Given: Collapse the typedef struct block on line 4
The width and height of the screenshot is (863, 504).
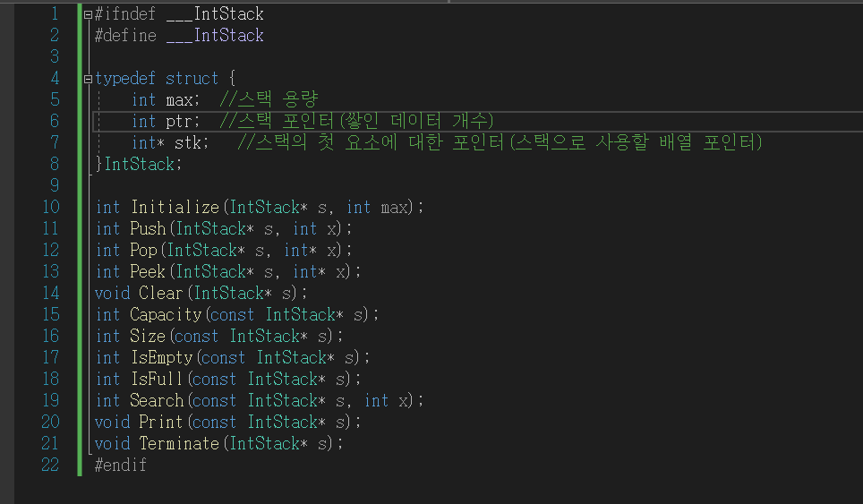Looking at the screenshot, I should 88,80.
